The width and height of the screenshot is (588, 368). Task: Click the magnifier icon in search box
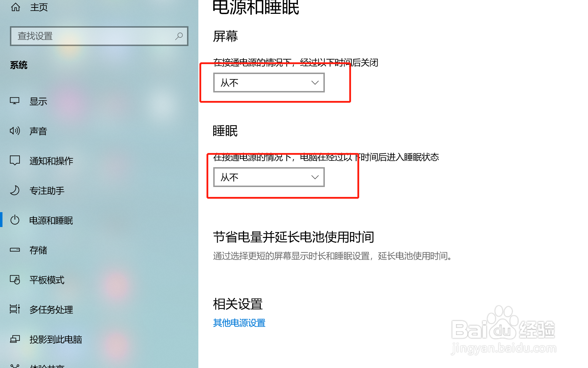point(179,36)
